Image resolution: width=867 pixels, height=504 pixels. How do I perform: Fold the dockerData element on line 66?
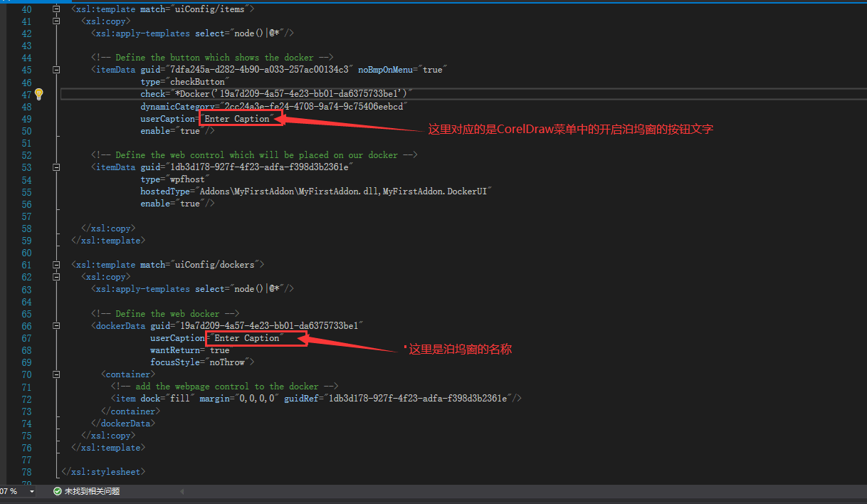56,326
